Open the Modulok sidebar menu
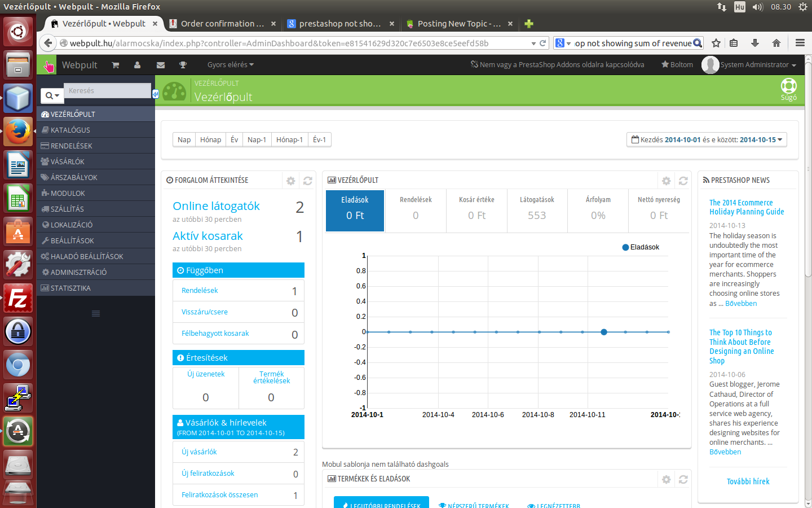The height and width of the screenshot is (508, 812). pyautogui.click(x=96, y=193)
